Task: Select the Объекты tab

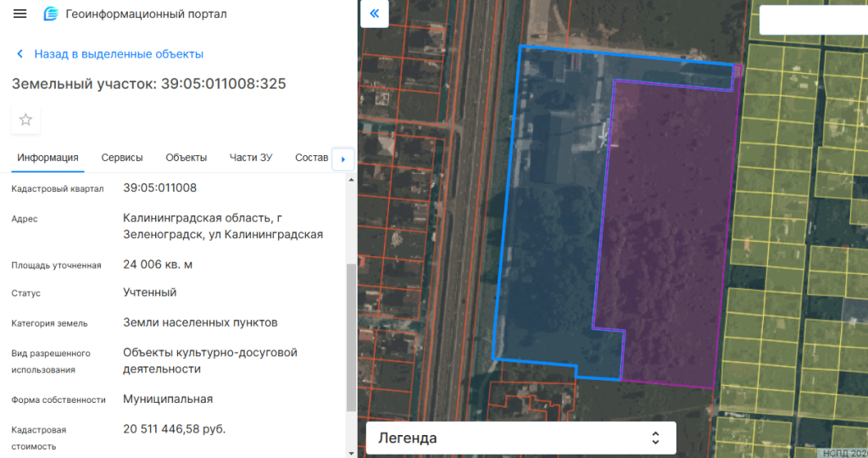Action: click(186, 158)
